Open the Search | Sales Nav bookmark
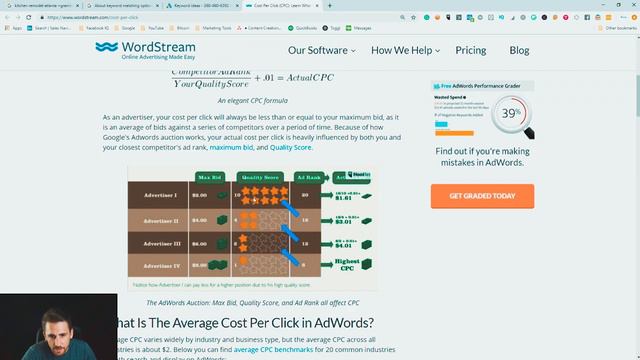This screenshot has height=360, width=640. pyautogui.click(x=49, y=28)
